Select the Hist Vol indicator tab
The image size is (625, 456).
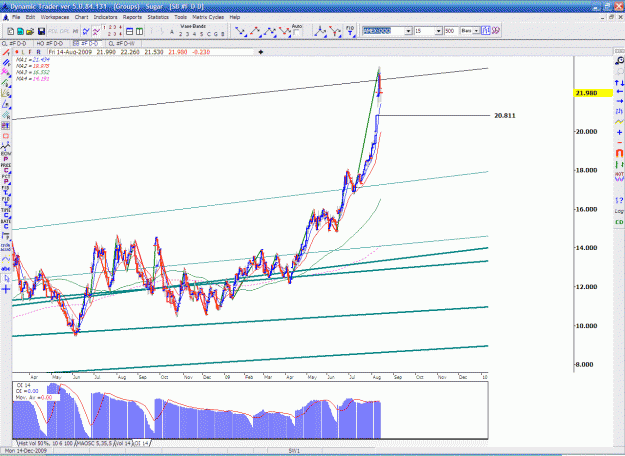tap(45, 443)
